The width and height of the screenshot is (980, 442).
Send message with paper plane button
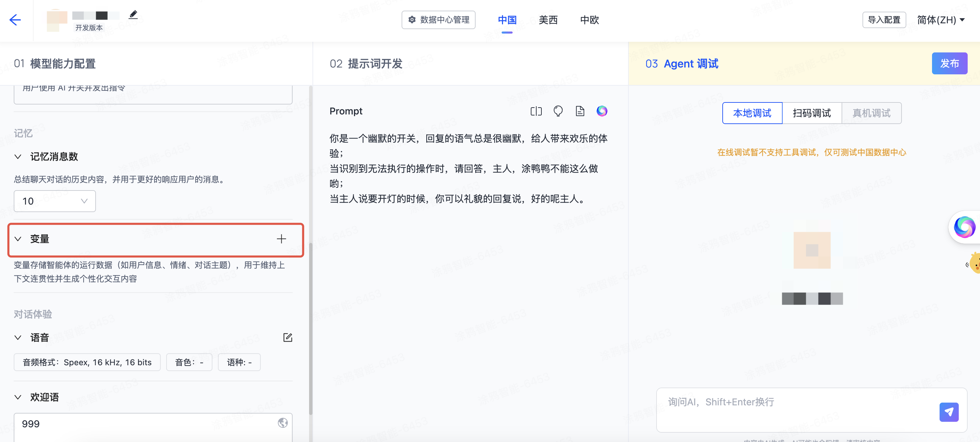(x=949, y=412)
